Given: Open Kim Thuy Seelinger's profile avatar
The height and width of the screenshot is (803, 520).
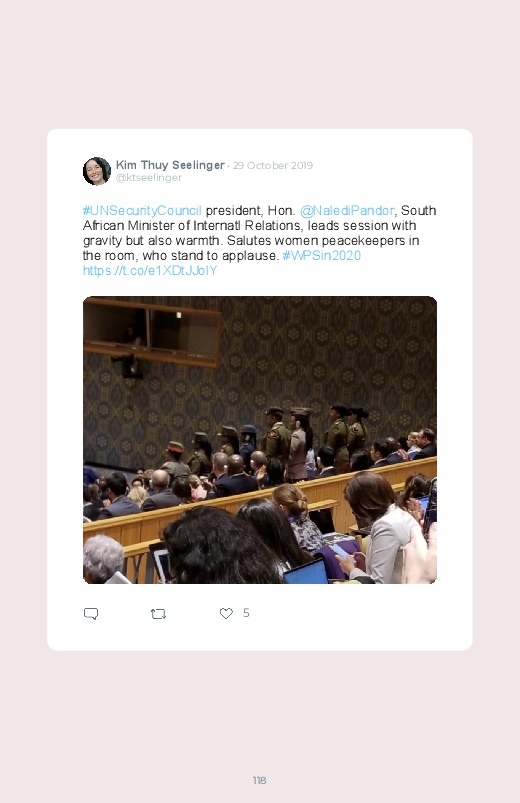Looking at the screenshot, I should (97, 171).
